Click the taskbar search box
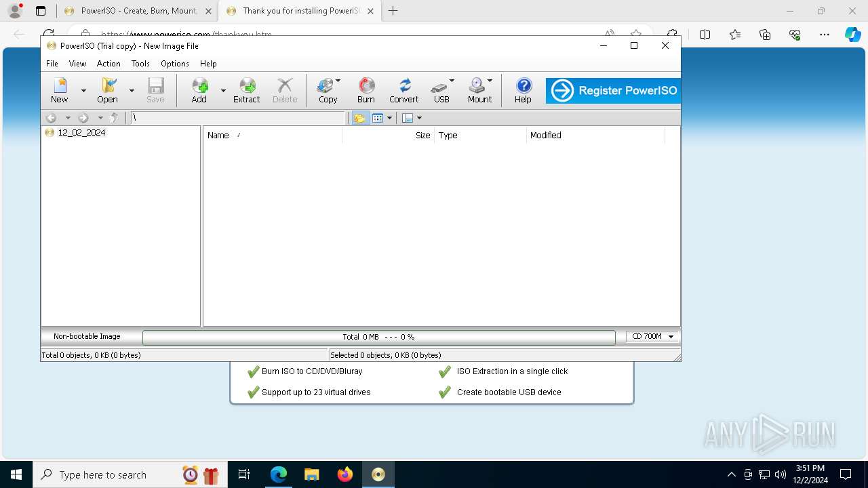This screenshot has height=488, width=868. point(130,474)
